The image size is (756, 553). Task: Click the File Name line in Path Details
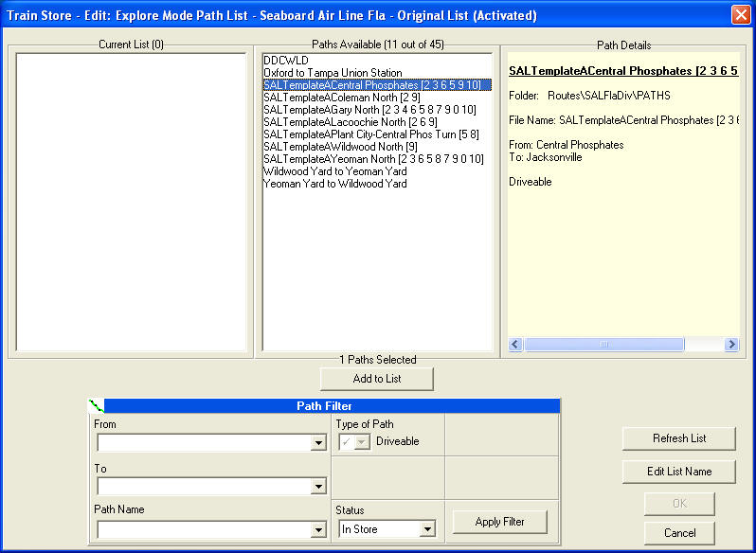[x=624, y=120]
